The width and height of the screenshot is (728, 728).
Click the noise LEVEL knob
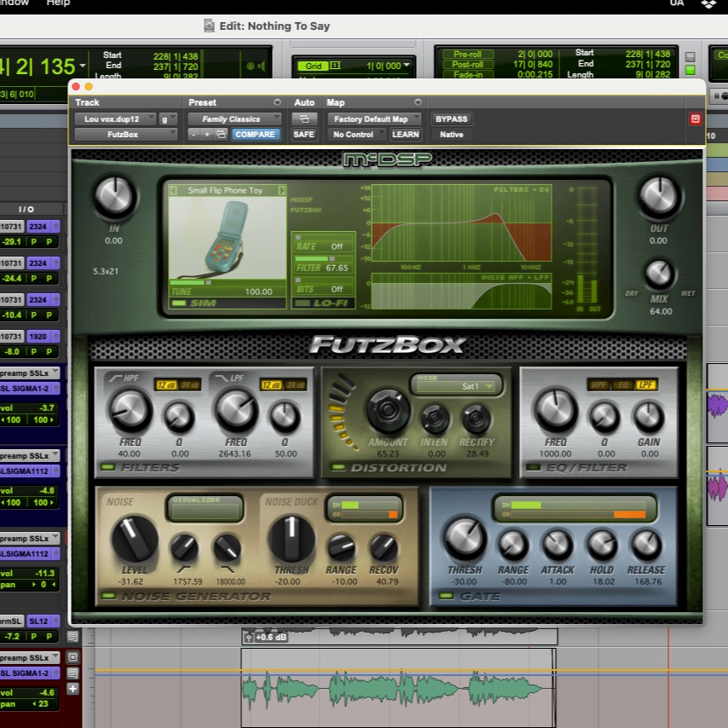click(134, 539)
